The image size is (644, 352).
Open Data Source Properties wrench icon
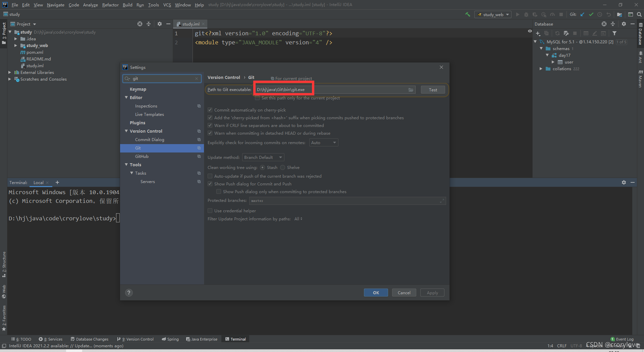point(566,33)
